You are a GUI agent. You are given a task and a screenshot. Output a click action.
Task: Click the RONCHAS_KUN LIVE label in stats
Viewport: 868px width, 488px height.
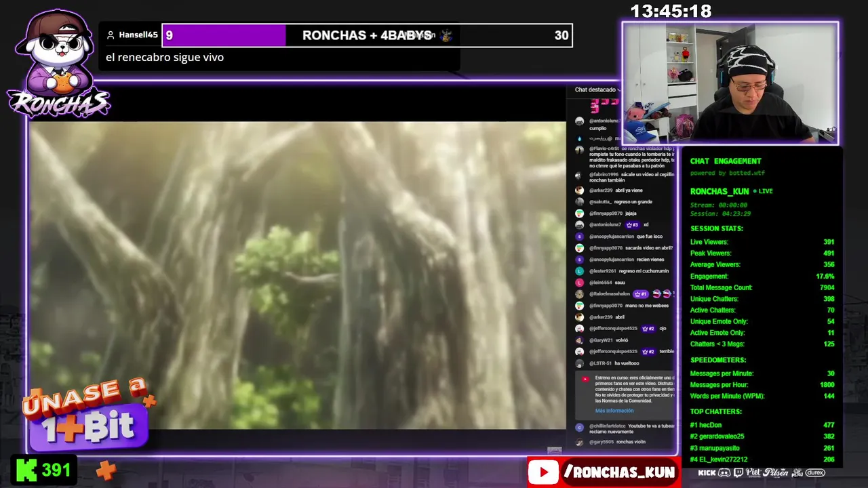coord(731,191)
